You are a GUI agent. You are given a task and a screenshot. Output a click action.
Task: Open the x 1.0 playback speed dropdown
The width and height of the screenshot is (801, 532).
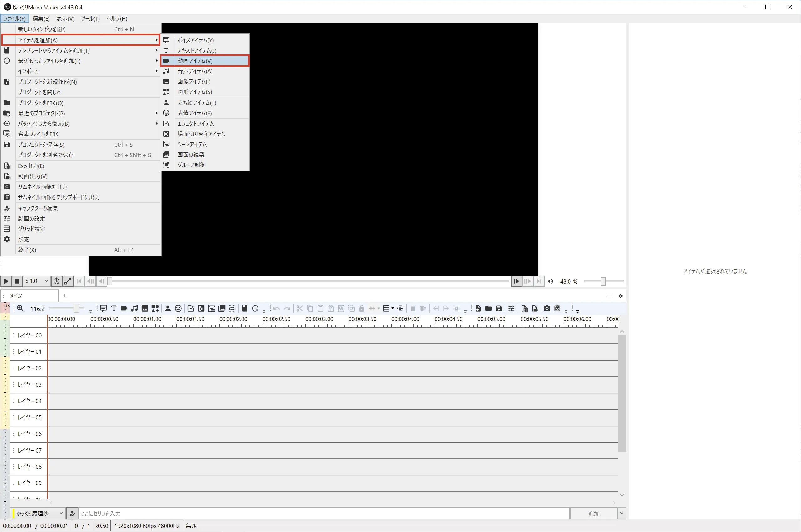tap(37, 281)
